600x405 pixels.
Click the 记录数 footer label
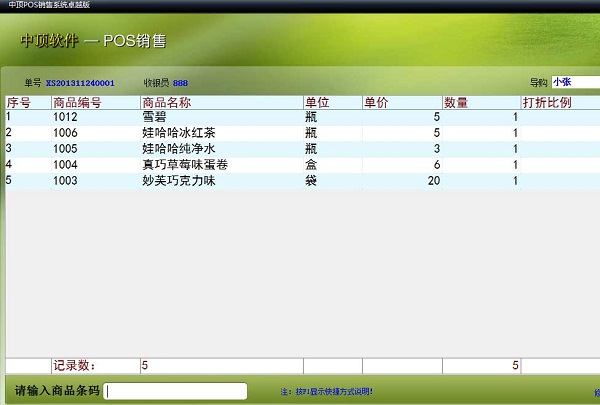click(74, 366)
